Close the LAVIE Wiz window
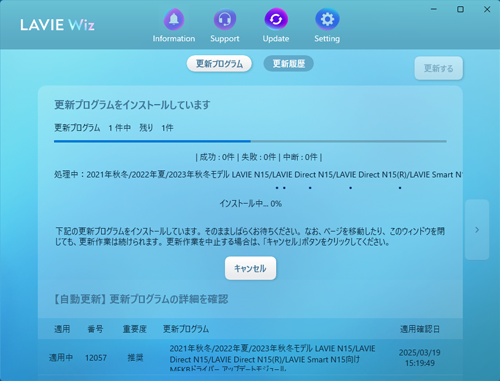 pos(487,9)
